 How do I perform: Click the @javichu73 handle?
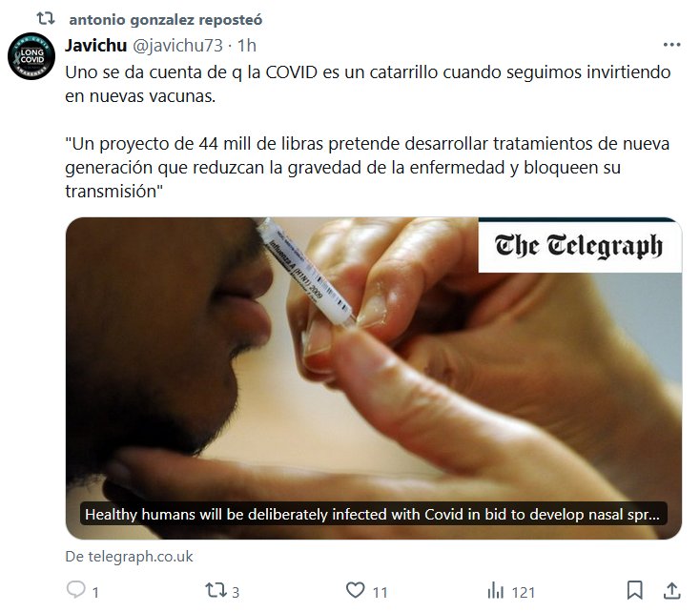[177, 45]
